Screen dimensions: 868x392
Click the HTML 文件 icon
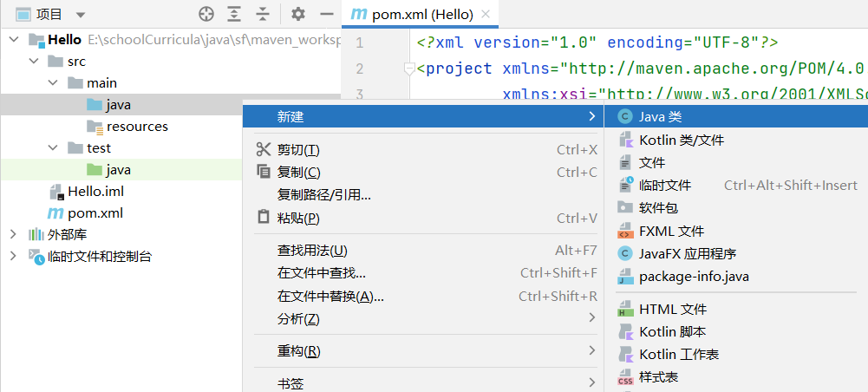click(x=625, y=309)
